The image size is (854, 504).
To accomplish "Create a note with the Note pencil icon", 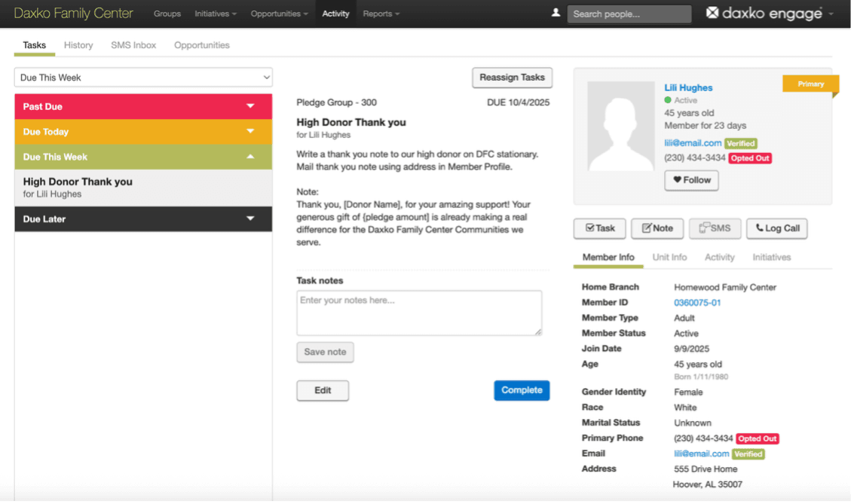I will (657, 228).
